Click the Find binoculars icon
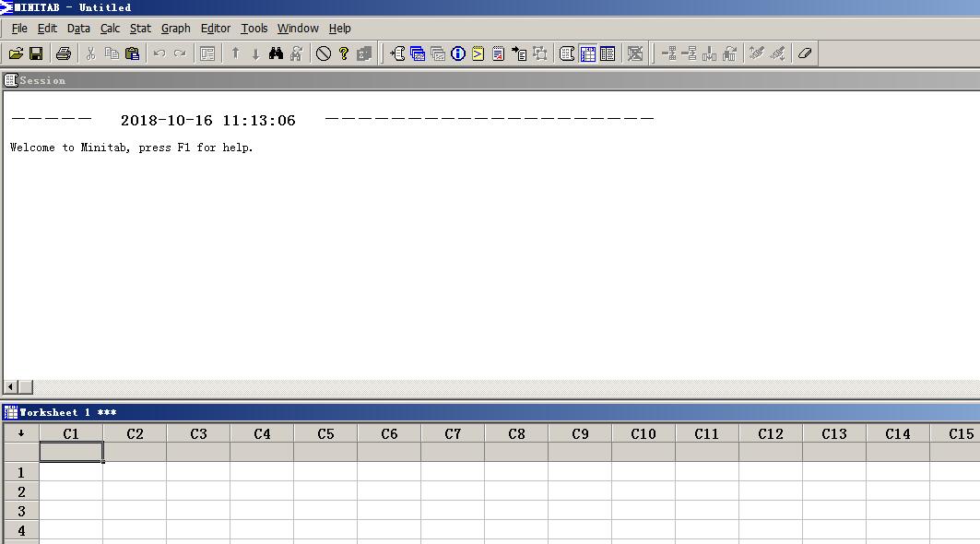This screenshot has width=980, height=544. coord(277,53)
